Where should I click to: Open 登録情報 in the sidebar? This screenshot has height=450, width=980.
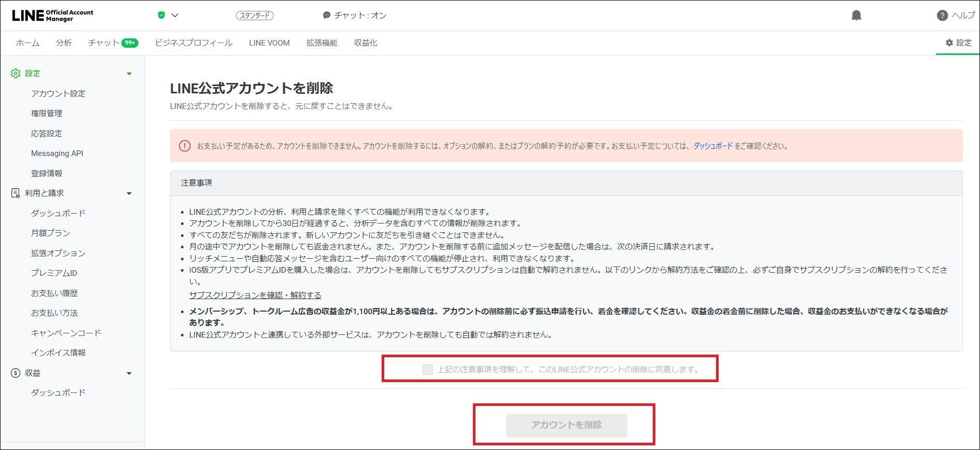47,174
